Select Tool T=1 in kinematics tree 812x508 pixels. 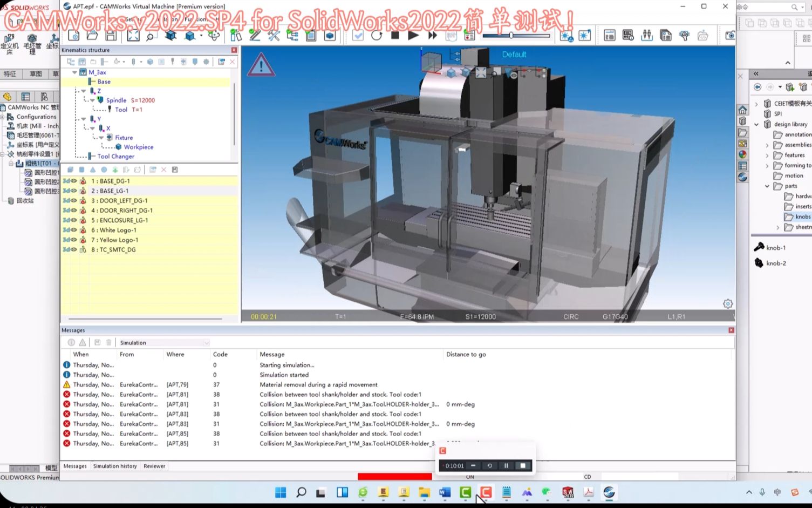[x=128, y=110]
